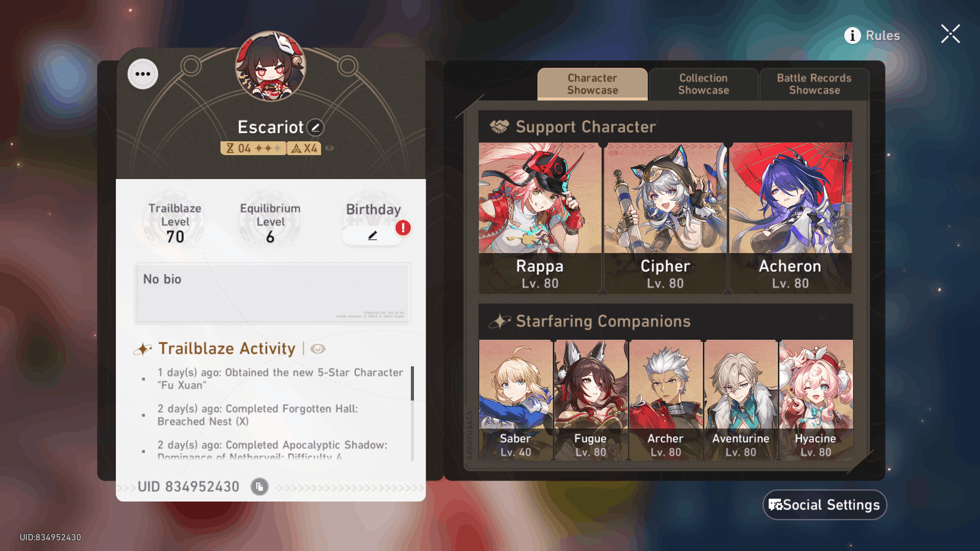The height and width of the screenshot is (551, 980).
Task: Select Acheron support character card
Action: pos(790,218)
